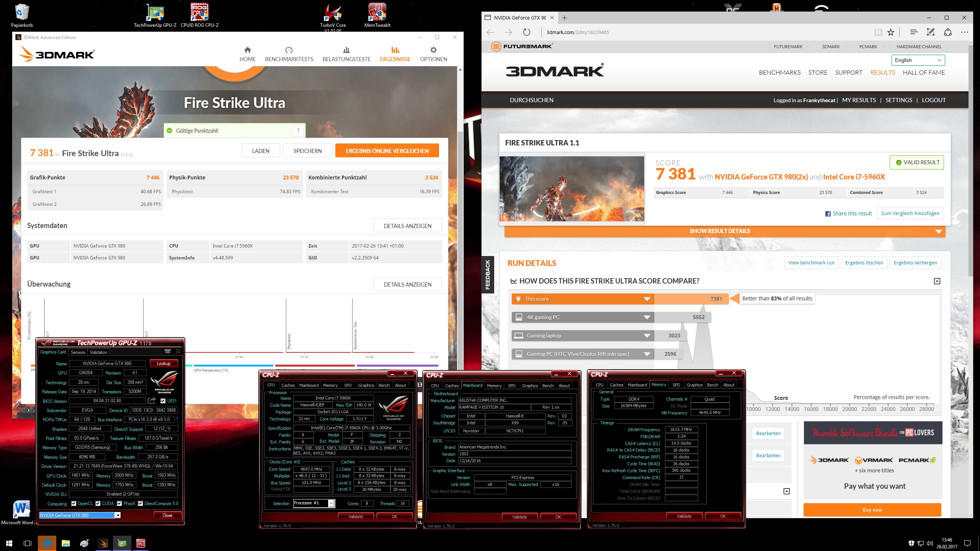Open FEEDBACK side tab on 3dmark page
The image size is (980, 551).
488,274
